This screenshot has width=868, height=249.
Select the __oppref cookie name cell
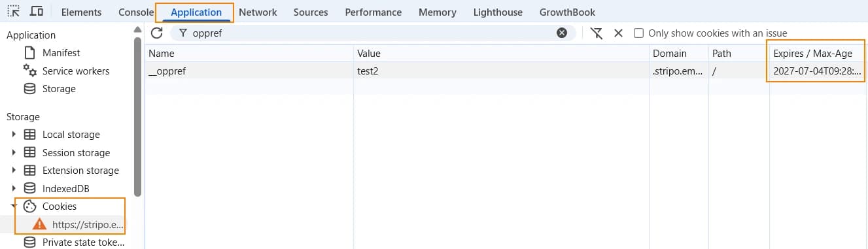(249, 71)
